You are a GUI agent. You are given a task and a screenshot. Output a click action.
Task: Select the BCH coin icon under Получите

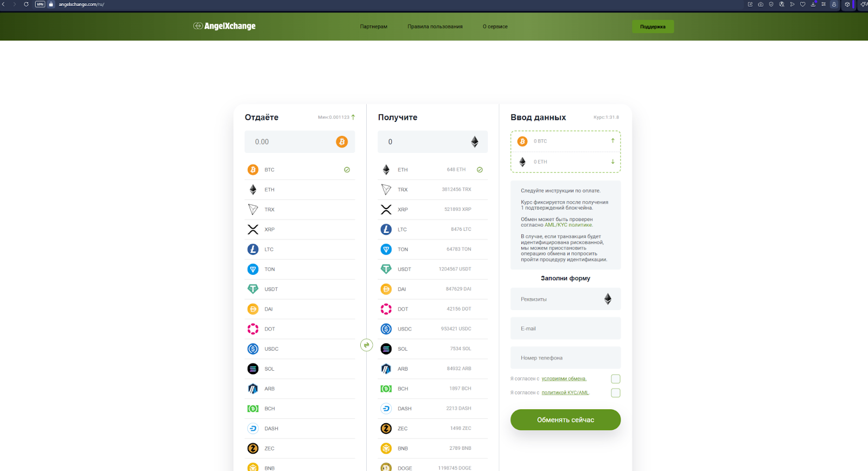386,389
